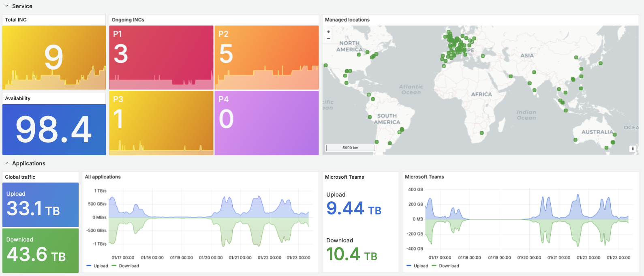The width and height of the screenshot is (644, 276).
Task: Collapse the Applications row chevron
Action: 7,163
